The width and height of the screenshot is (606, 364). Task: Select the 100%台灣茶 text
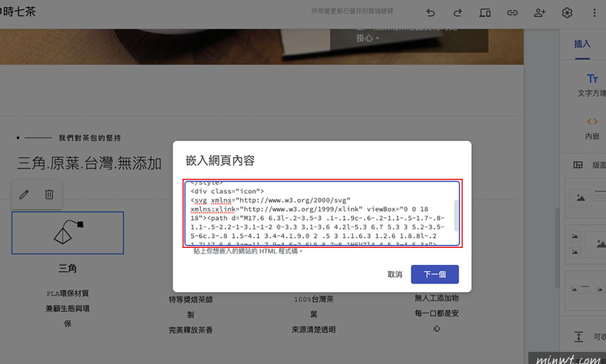[314, 299]
